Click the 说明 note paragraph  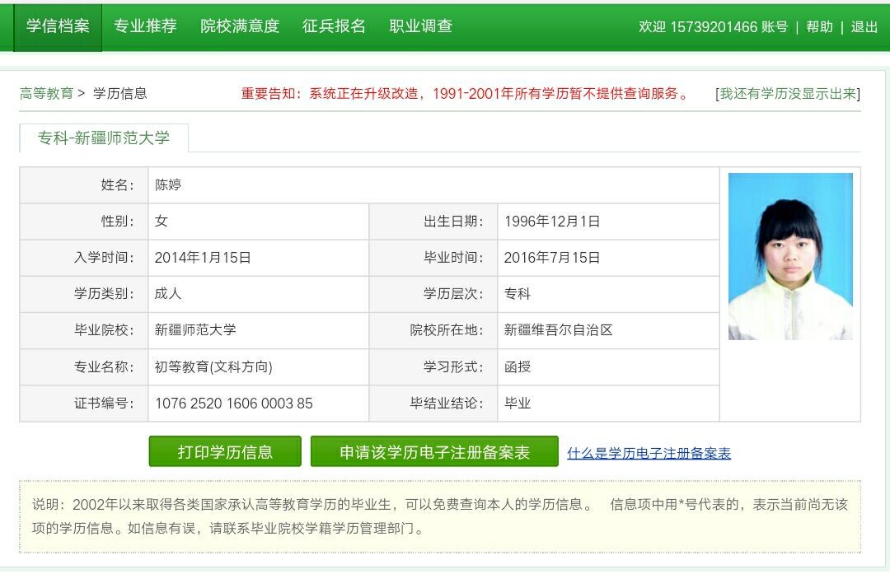click(x=440, y=516)
